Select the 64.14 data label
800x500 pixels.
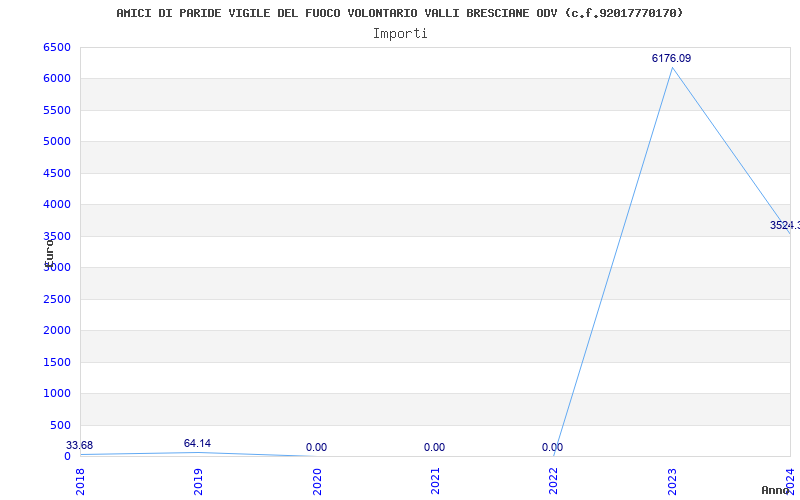197,443
